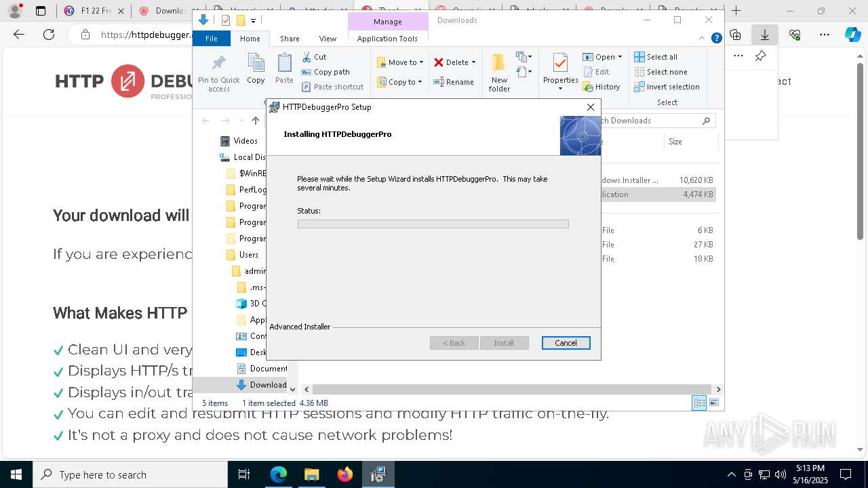Open Explorer Help question icon
This screenshot has height=488, width=868.
716,39
